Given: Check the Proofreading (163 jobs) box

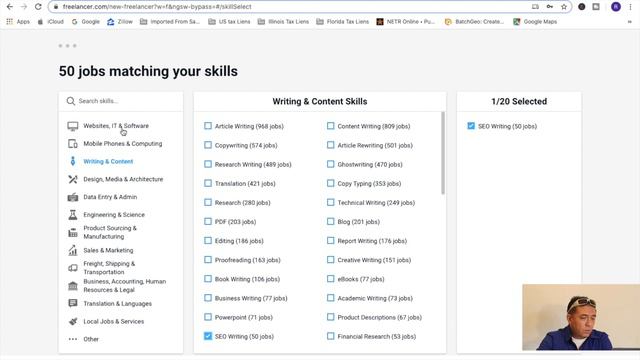Looking at the screenshot, I should (208, 260).
